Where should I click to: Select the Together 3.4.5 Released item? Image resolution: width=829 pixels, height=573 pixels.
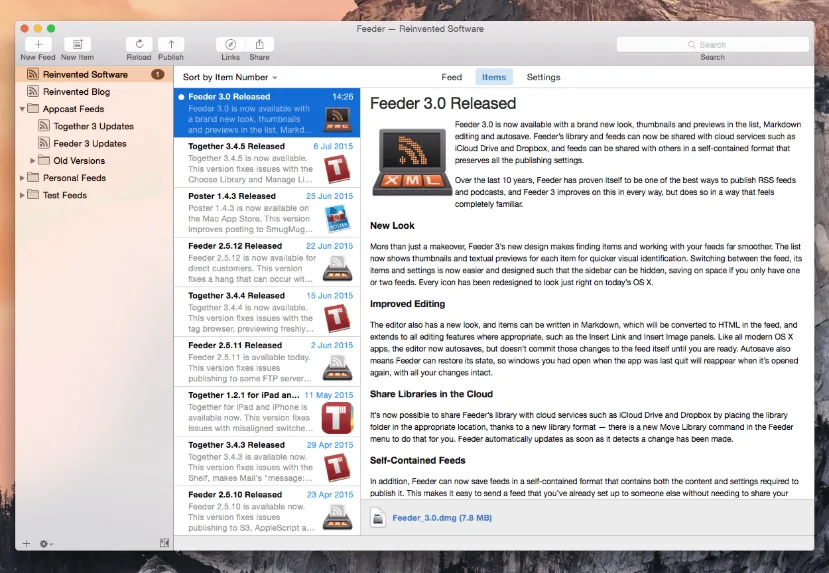click(267, 163)
